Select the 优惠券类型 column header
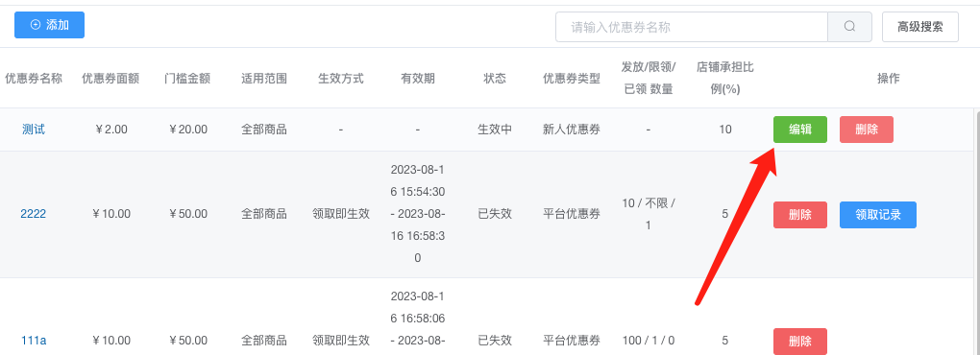 [x=572, y=79]
